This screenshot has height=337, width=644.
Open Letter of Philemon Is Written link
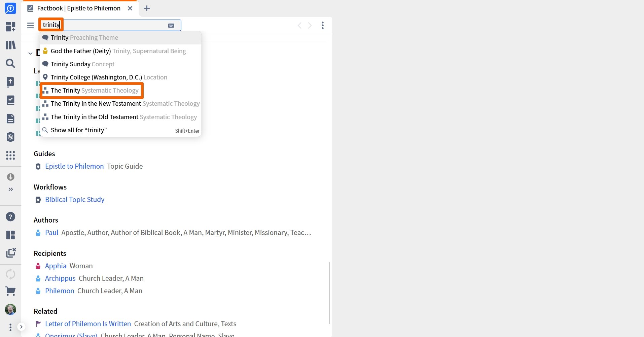(x=88, y=324)
